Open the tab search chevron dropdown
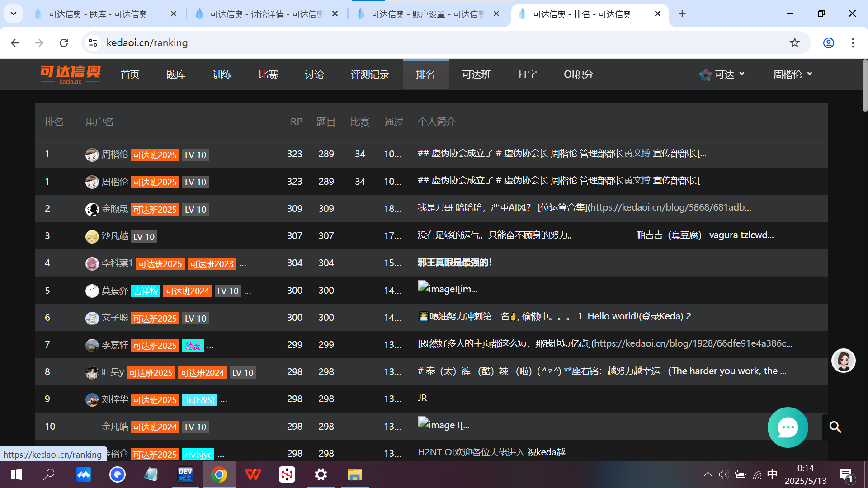 point(14,14)
